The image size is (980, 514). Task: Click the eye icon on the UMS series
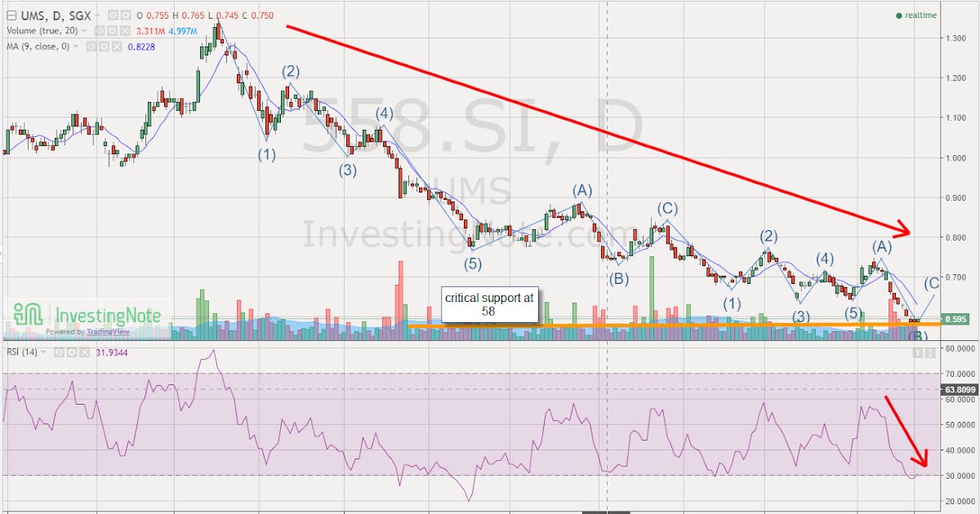click(x=112, y=14)
